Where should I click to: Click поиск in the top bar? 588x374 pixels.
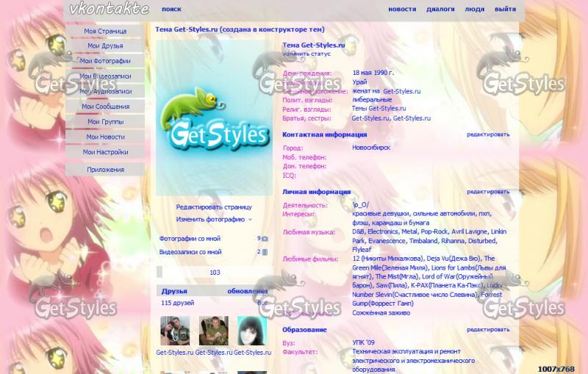click(x=171, y=10)
